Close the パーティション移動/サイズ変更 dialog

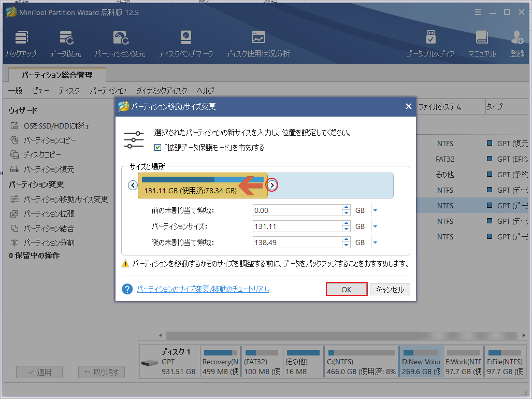coord(409,107)
